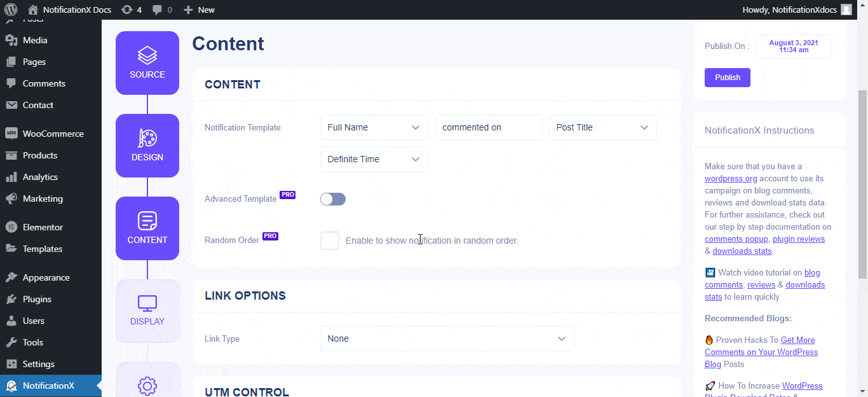Click the plus New icon
Image resolution: width=868 pixels, height=397 pixels.
tap(188, 10)
